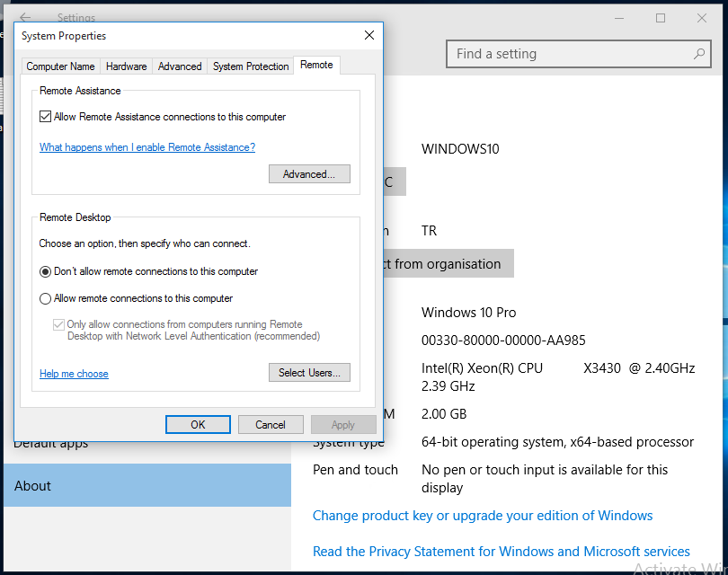The width and height of the screenshot is (728, 575).
Task: Click the Settings back arrow icon
Action: tap(25, 18)
